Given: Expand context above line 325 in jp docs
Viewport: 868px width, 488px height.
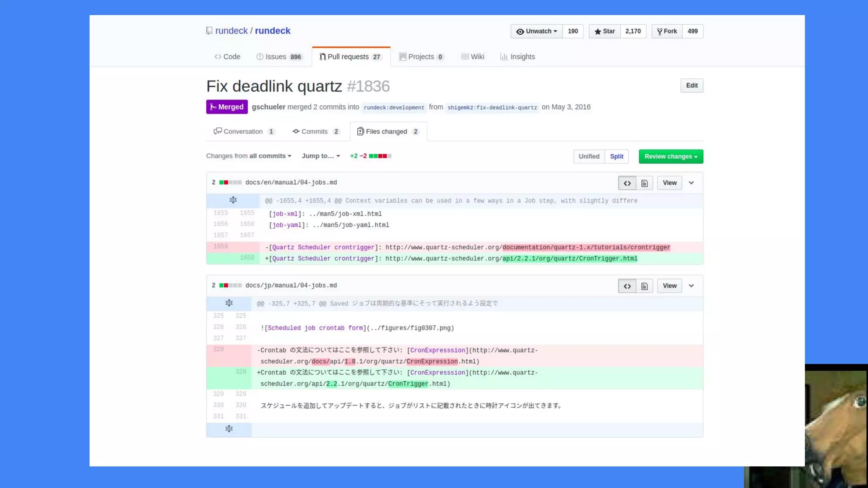Looking at the screenshot, I should point(229,303).
